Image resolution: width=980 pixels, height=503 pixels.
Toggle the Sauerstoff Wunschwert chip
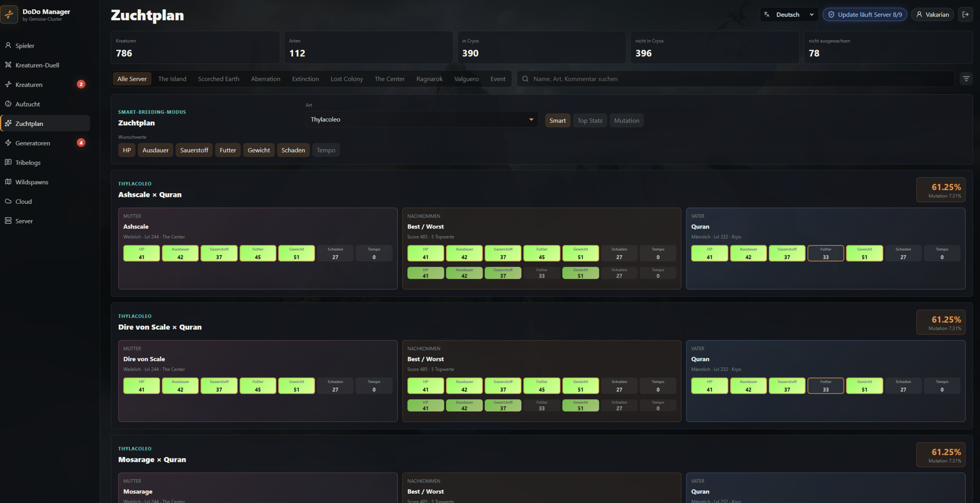click(194, 150)
